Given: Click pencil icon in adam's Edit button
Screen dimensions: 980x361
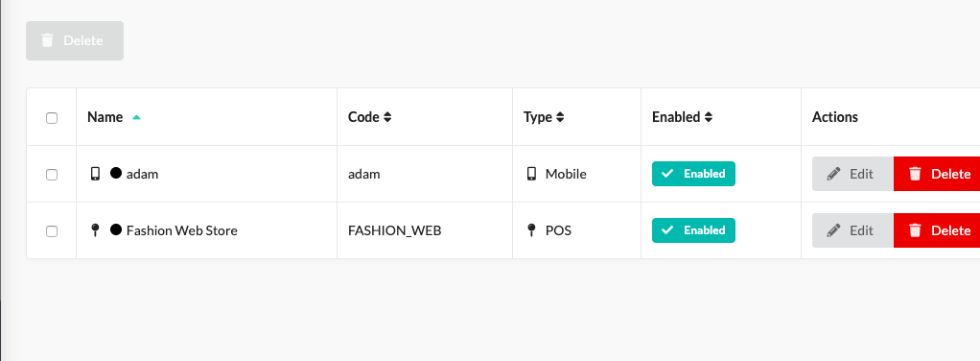Looking at the screenshot, I should (833, 174).
